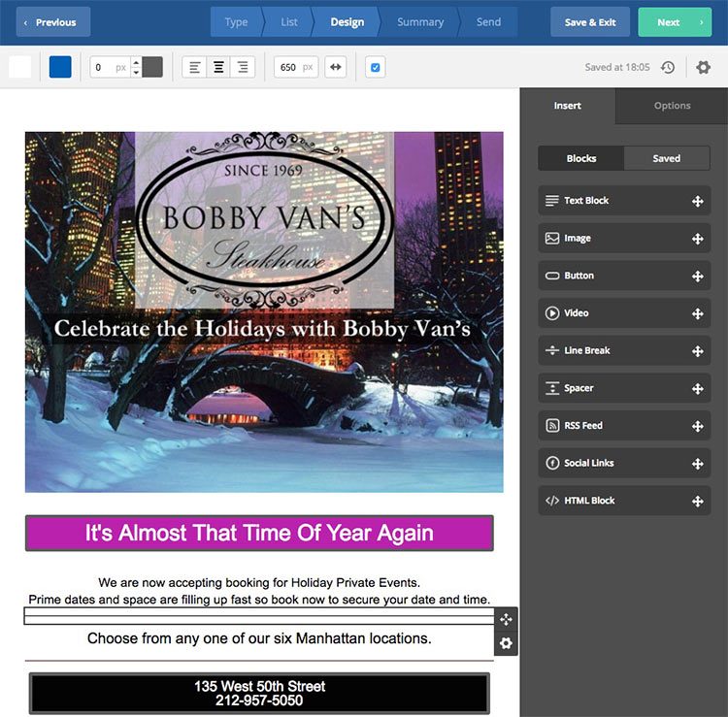Open the blue color swatch

click(60, 67)
